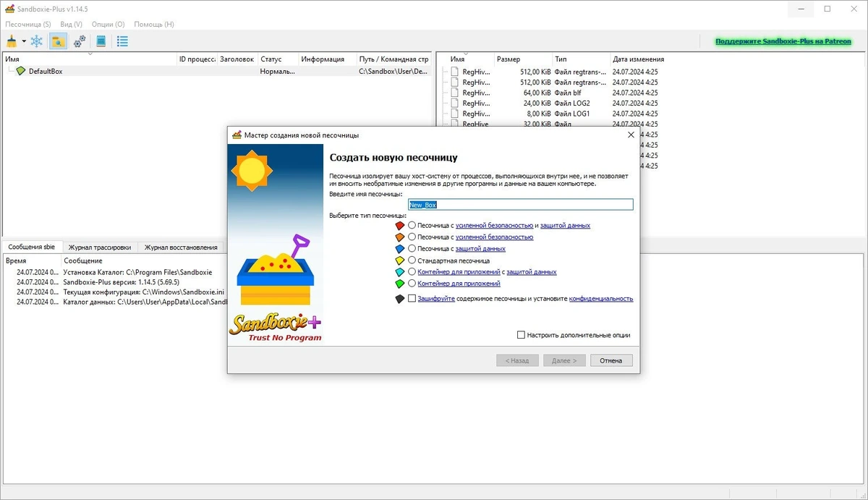Select radio for sandbox with hardened security only
The image size is (868, 500).
pyautogui.click(x=412, y=237)
